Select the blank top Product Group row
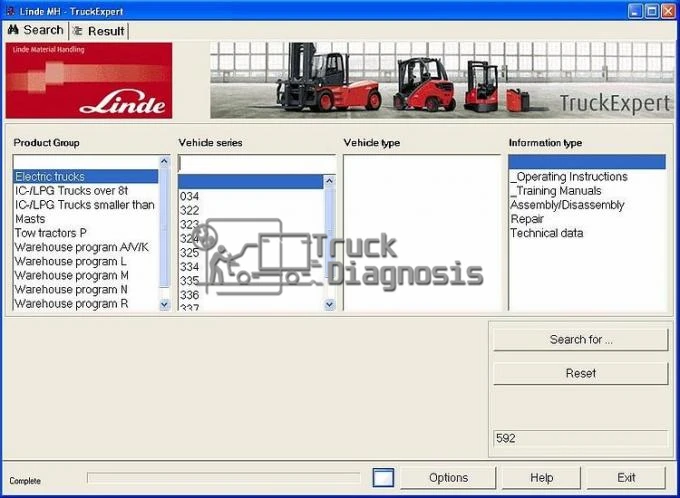Screen dimensions: 680x498 coord(86,163)
